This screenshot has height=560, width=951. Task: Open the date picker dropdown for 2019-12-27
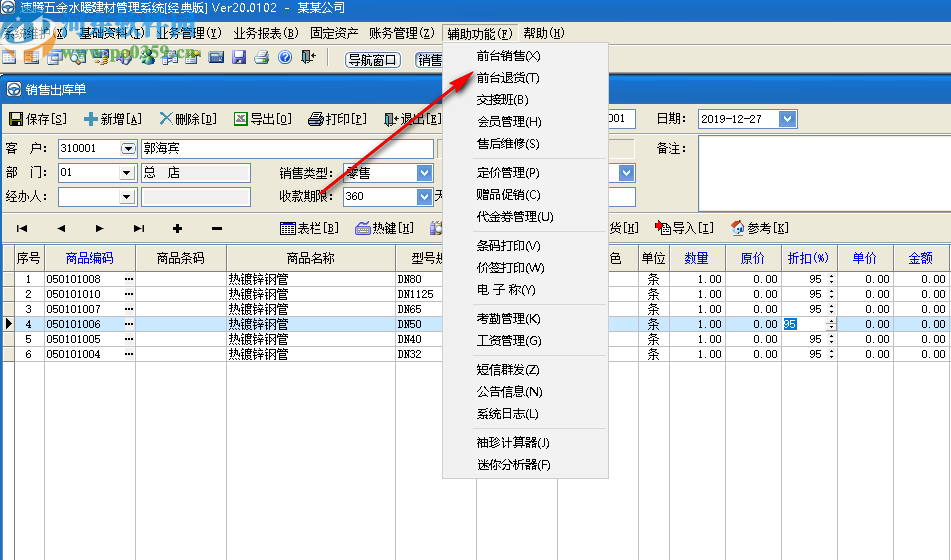787,119
